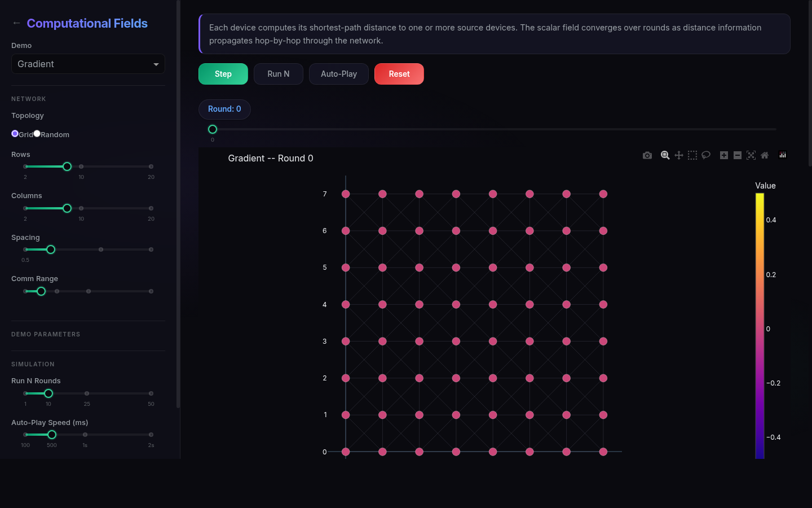Go back using the left arrow
Screen dimensions: 812x508
pos(16,23)
